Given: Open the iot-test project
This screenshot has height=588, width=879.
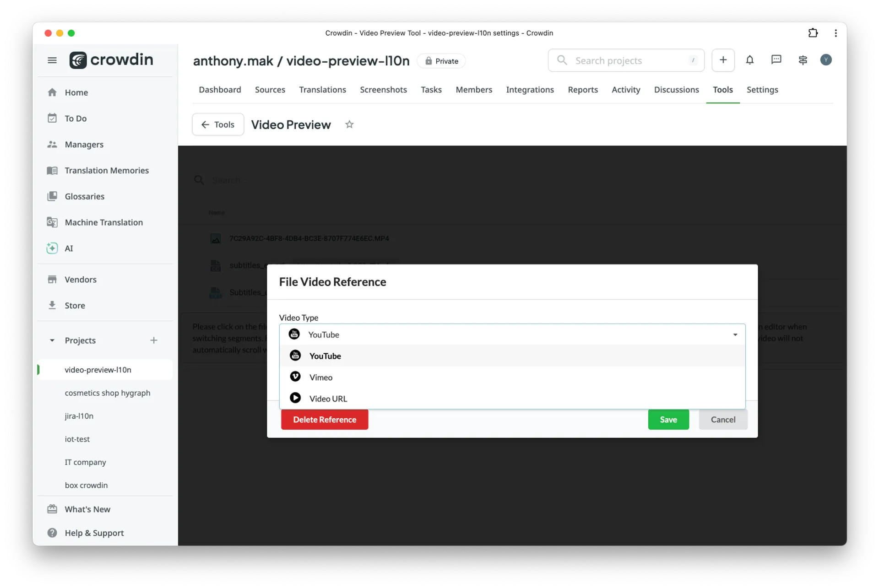Looking at the screenshot, I should [x=77, y=439].
